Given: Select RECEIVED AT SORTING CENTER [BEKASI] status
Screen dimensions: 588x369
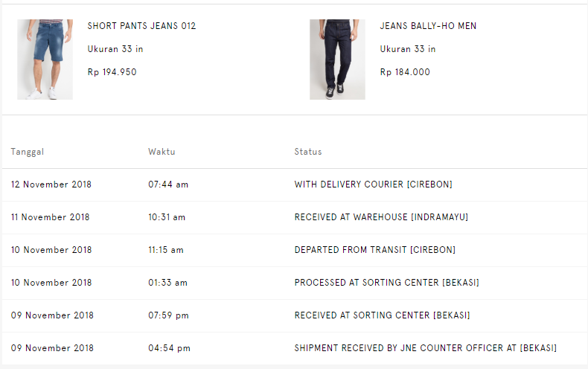Looking at the screenshot, I should tap(382, 315).
